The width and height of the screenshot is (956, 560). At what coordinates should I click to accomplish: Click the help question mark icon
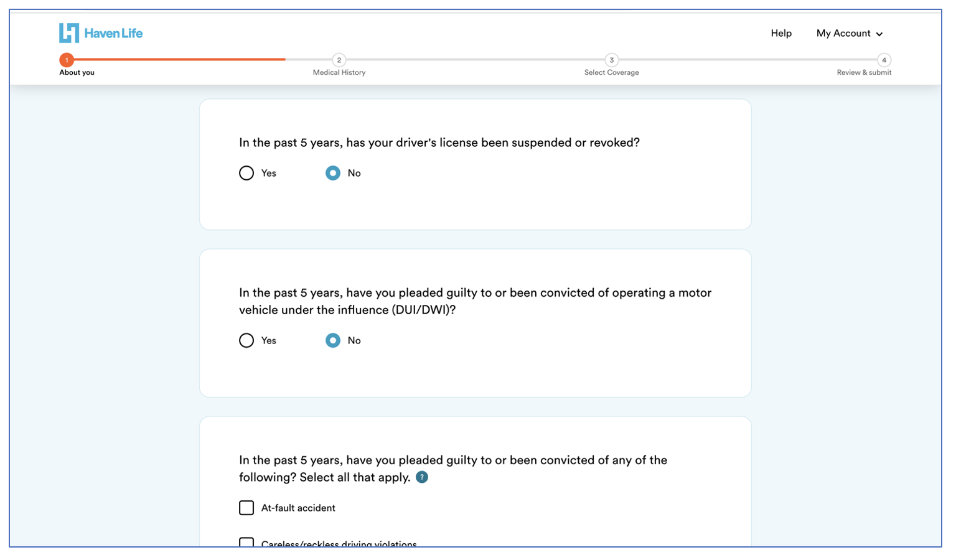pyautogui.click(x=422, y=477)
